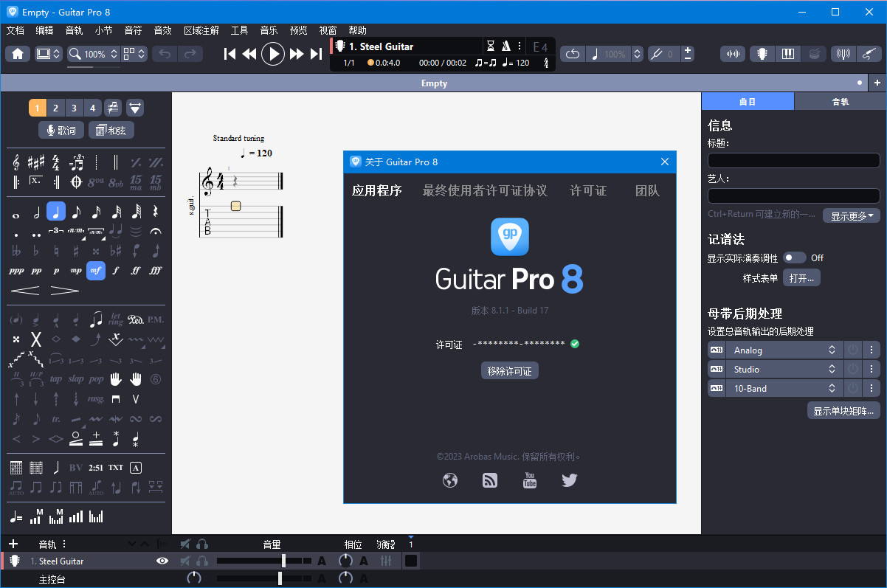Enable the Analog mastering power button
The width and height of the screenshot is (887, 588).
tap(853, 350)
